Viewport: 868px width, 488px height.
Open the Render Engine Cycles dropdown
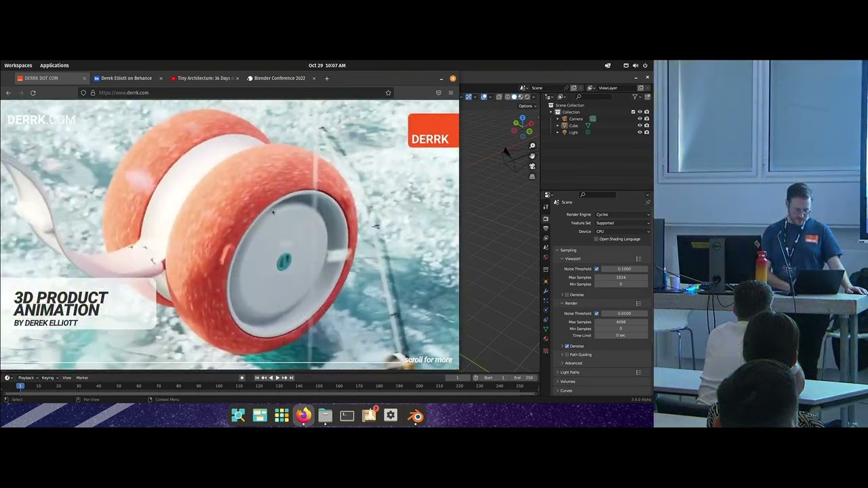623,214
